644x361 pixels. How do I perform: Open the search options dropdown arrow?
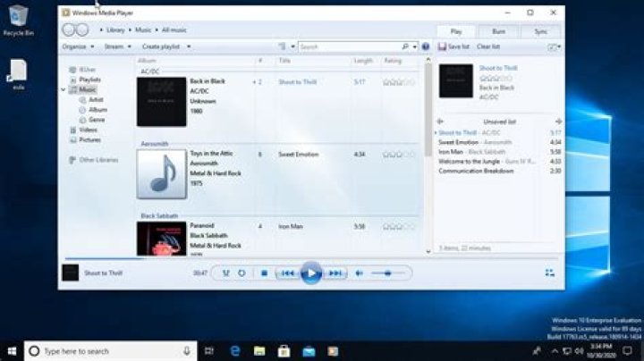tap(414, 46)
